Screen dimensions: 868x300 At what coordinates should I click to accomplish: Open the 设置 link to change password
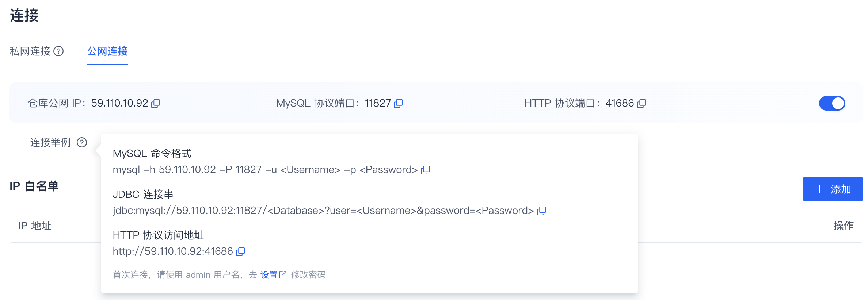point(269,275)
